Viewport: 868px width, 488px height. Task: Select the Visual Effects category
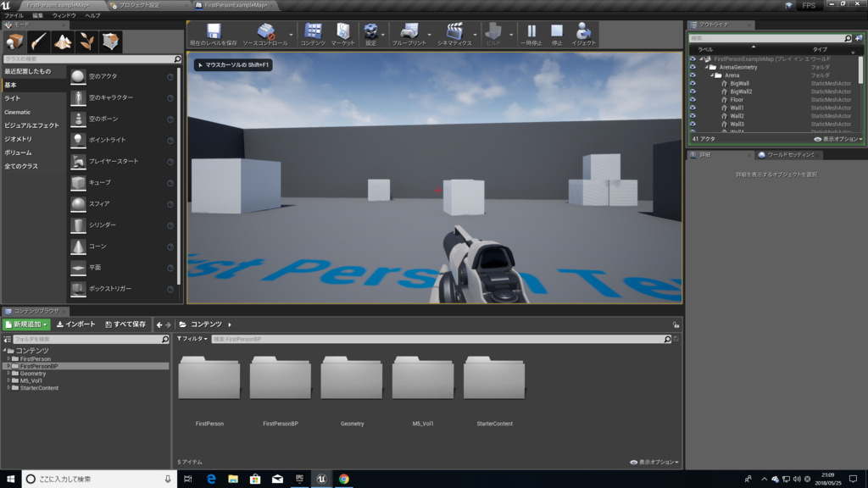(33, 125)
